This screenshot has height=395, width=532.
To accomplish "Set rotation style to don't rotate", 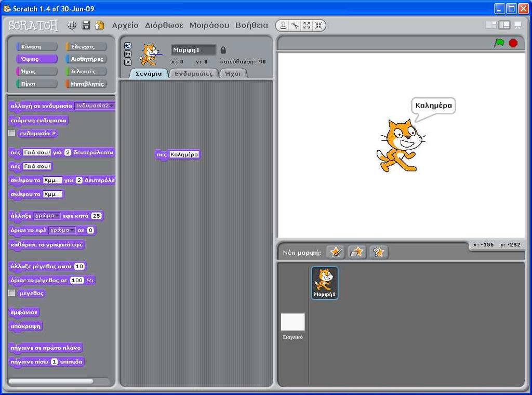I will tap(128, 62).
